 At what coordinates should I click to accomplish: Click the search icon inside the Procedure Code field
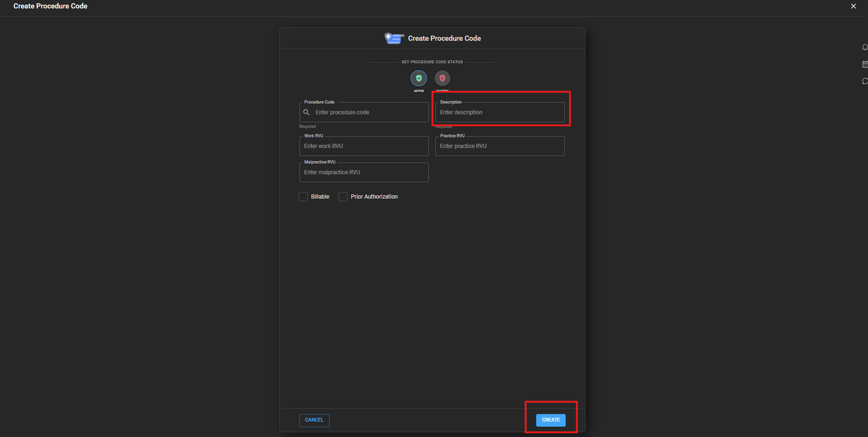307,112
